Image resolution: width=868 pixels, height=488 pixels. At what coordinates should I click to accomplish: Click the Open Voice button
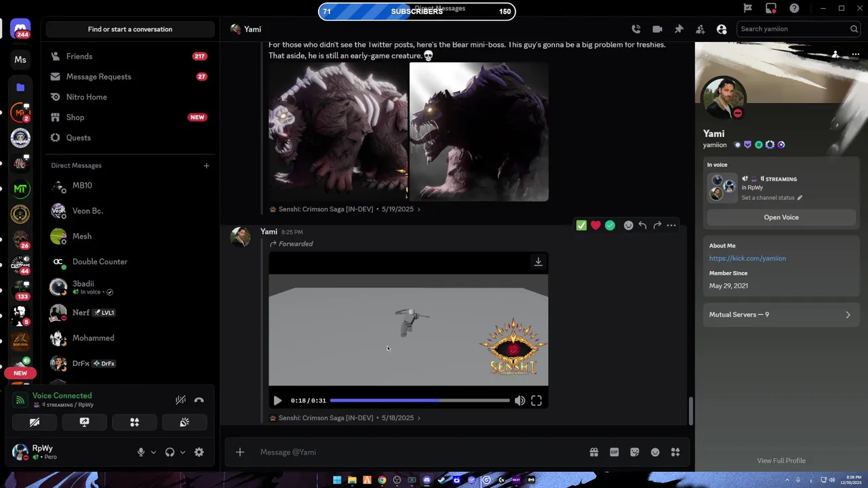pos(781,218)
